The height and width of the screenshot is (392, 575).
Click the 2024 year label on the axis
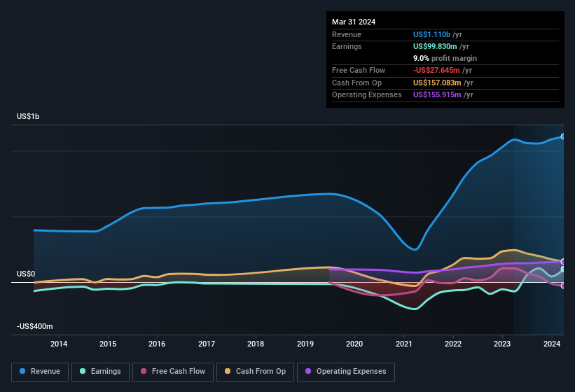552,344
